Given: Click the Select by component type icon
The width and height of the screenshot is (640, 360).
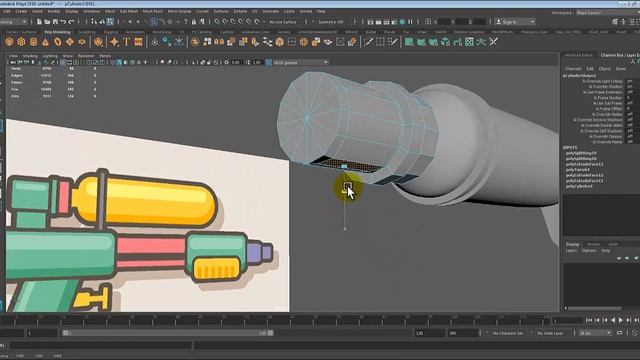Looking at the screenshot, I should click(x=110, y=22).
